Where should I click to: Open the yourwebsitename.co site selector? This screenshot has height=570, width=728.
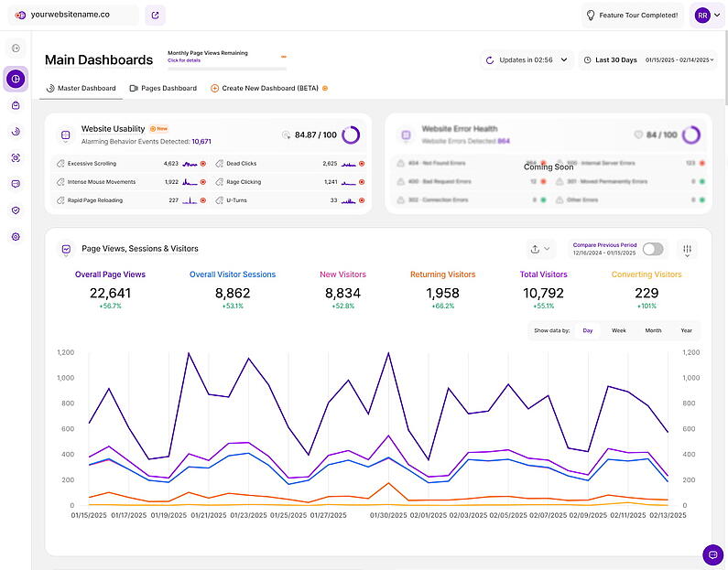(73, 16)
